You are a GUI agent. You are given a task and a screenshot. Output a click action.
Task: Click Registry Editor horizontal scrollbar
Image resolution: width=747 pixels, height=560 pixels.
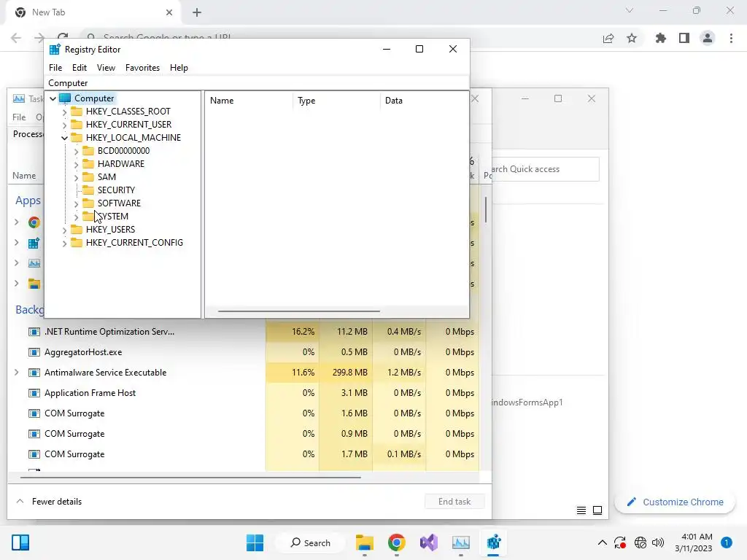point(298,311)
